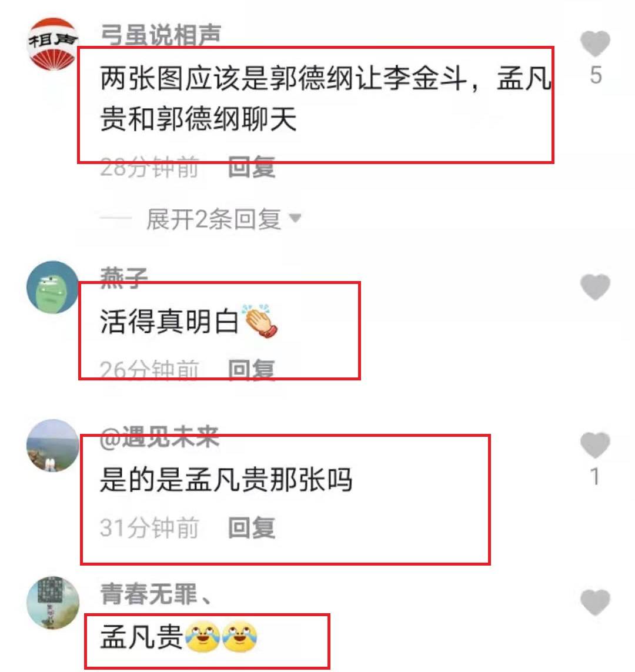
Task: Select the like count 5 on the first comment
Action: [596, 75]
